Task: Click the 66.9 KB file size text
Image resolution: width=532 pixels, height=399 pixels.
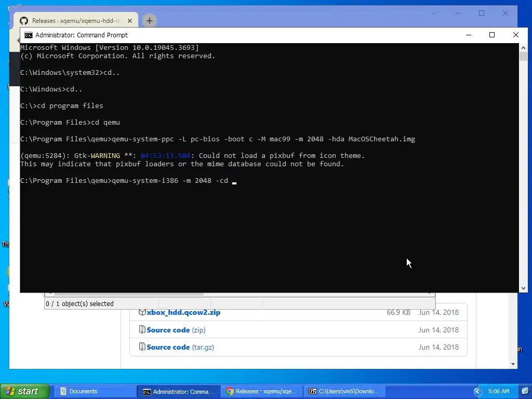Action: 398,312
